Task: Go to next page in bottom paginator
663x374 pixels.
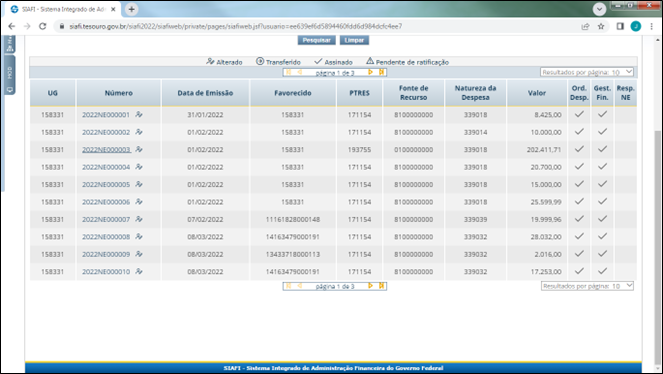Action: (370, 286)
